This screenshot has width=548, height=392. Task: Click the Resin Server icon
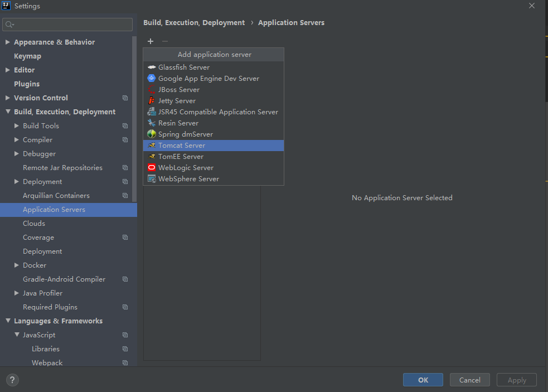click(152, 123)
